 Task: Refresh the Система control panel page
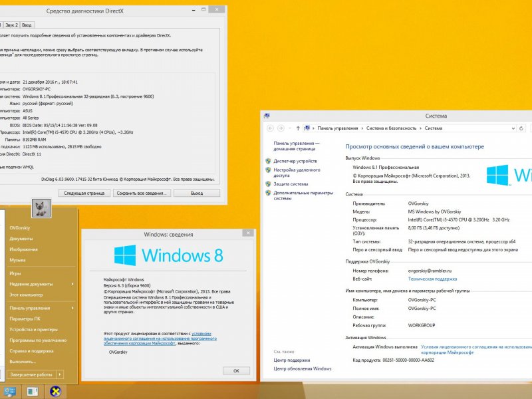521,128
